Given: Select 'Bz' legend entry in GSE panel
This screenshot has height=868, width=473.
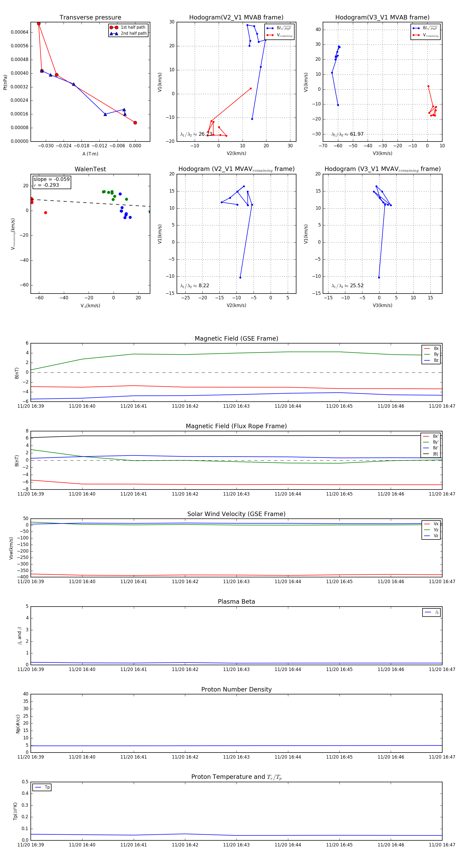Looking at the screenshot, I should click(431, 360).
